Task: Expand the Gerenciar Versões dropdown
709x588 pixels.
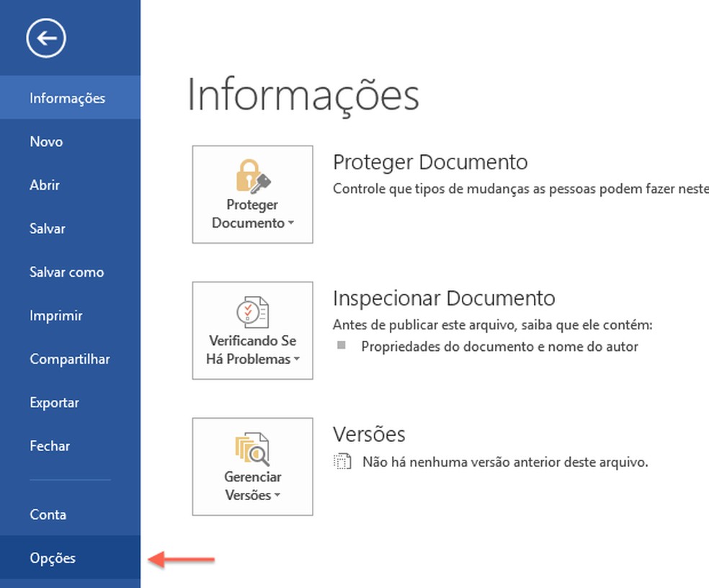Action: point(252,467)
